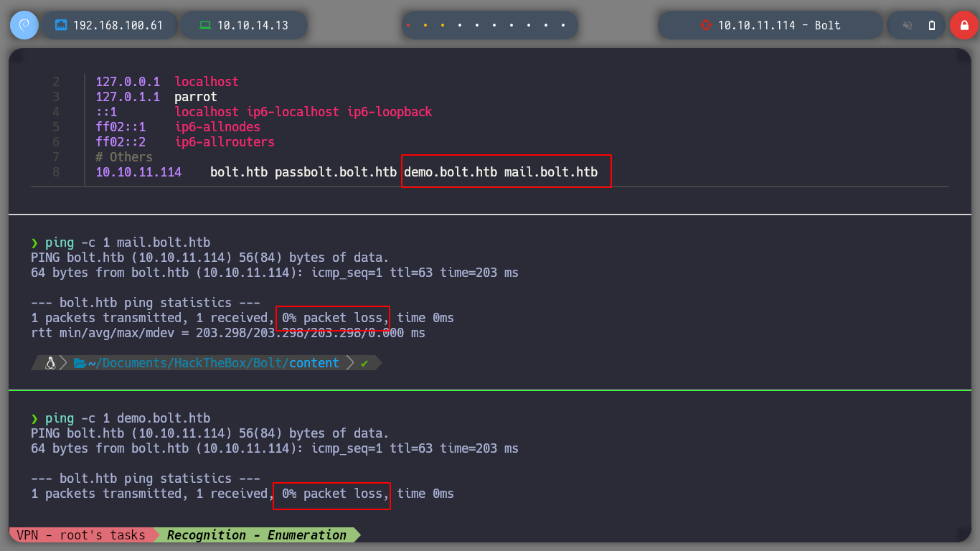The height and width of the screenshot is (551, 980).
Task: Click the blue folder icon in prompt
Action: (80, 363)
